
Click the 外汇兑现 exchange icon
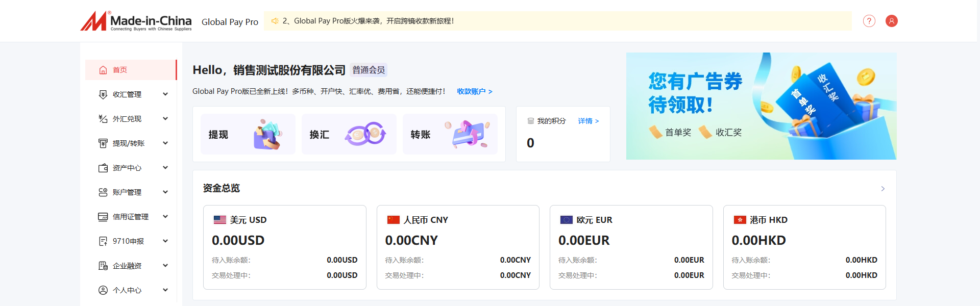(103, 119)
